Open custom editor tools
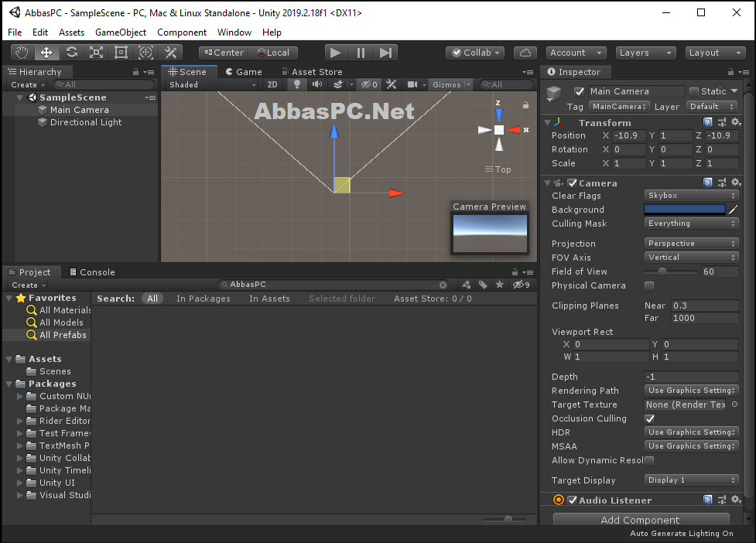Viewport: 756px width, 543px height. tap(171, 53)
